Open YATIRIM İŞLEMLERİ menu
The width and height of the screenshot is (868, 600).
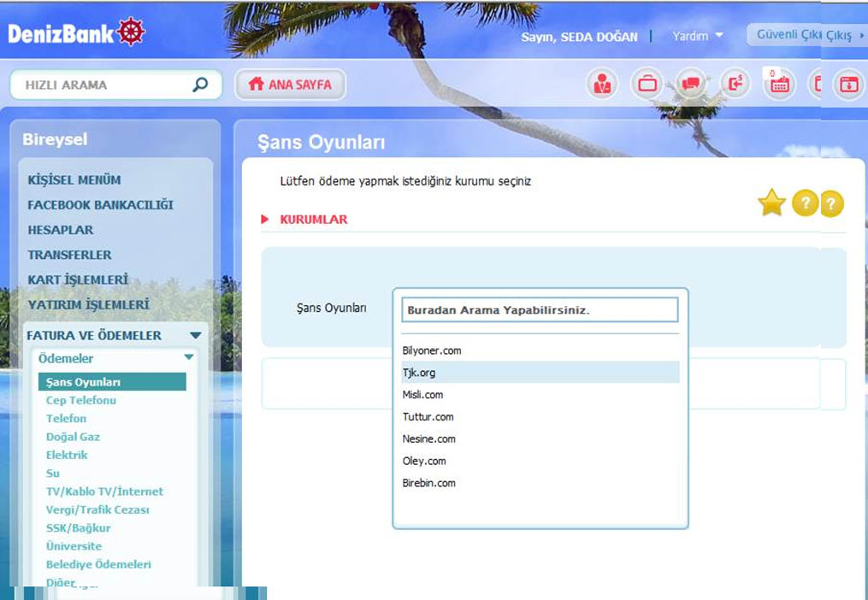click(x=89, y=304)
